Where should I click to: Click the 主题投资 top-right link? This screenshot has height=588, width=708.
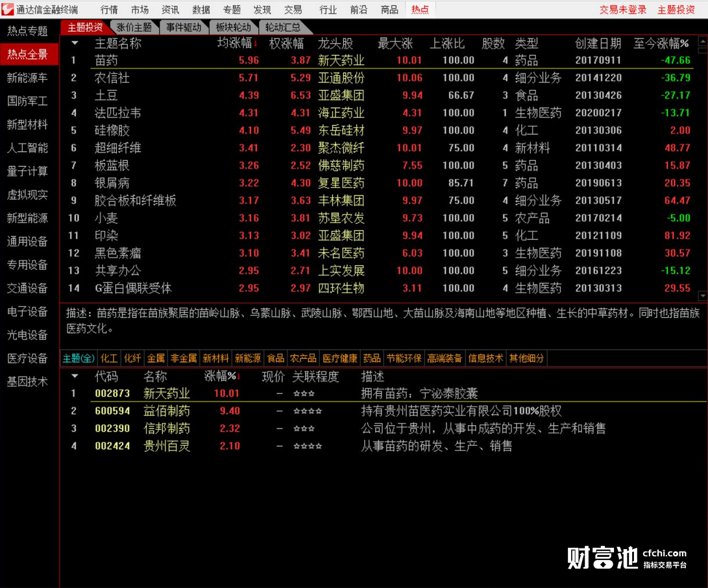(x=676, y=10)
